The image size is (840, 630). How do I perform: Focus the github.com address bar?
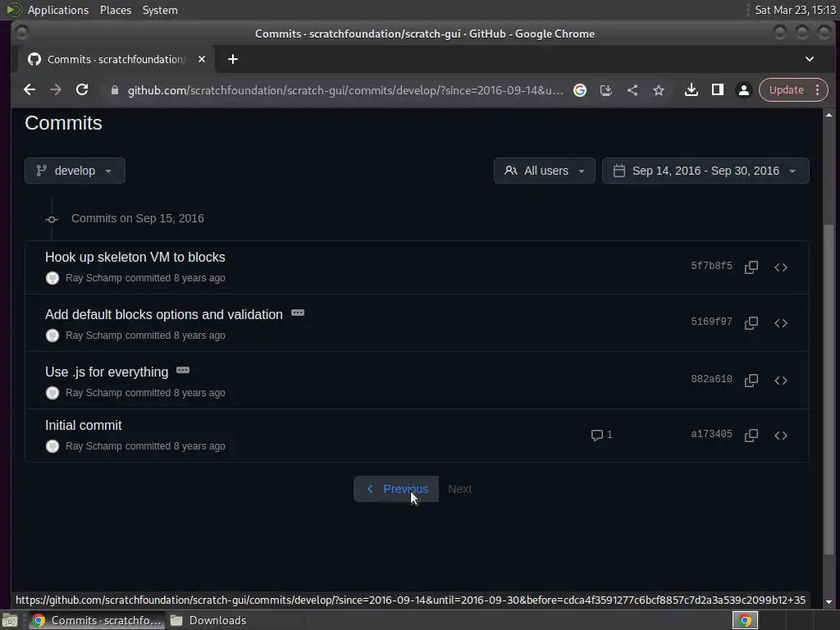click(345, 90)
